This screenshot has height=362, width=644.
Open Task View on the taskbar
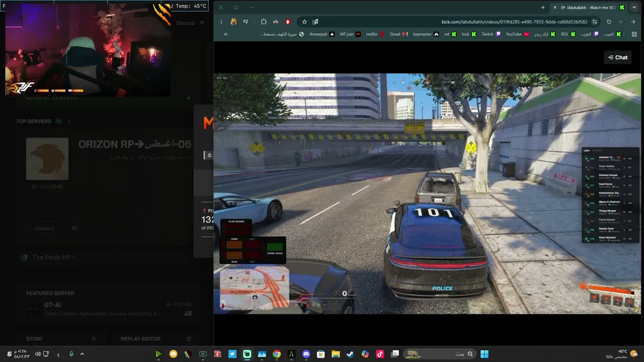395,354
